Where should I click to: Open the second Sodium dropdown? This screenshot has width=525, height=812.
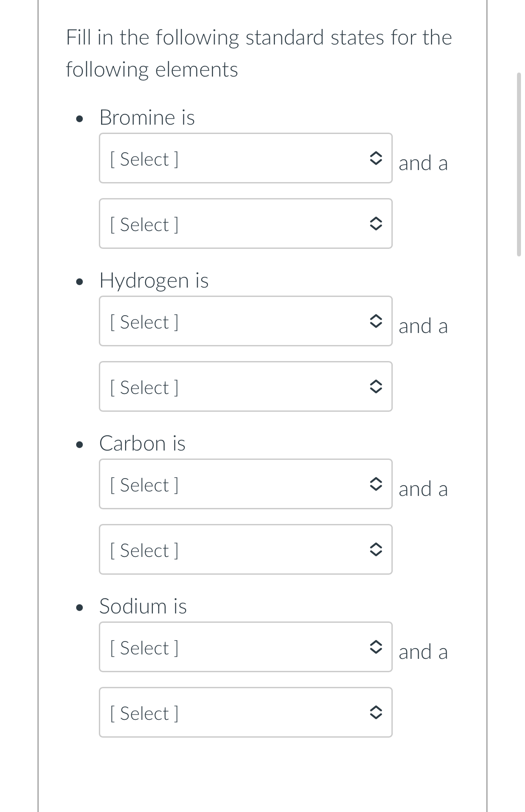(245, 712)
